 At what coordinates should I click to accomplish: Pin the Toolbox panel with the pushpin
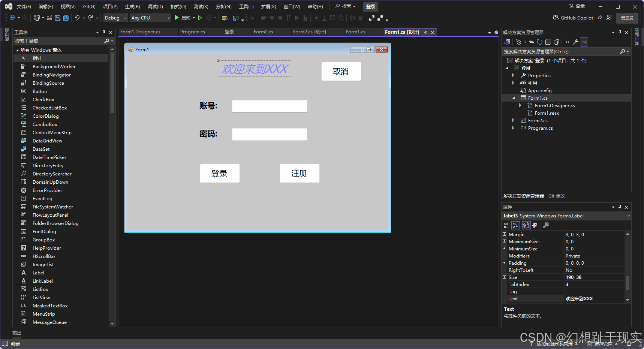point(104,33)
